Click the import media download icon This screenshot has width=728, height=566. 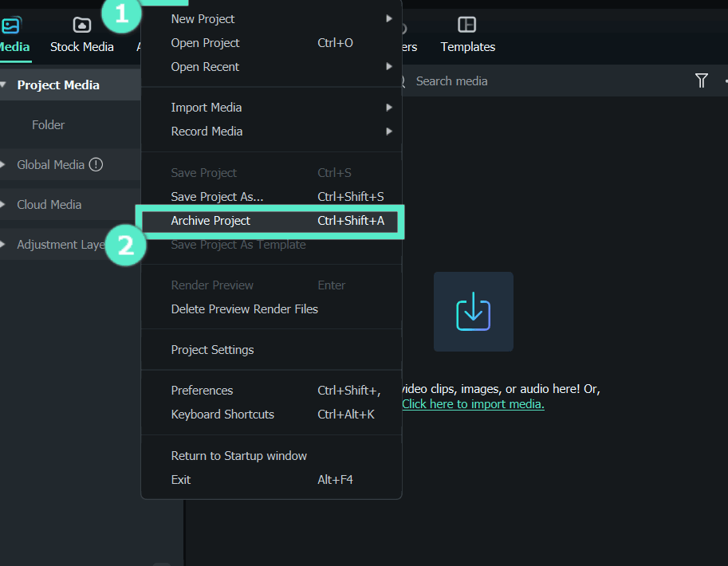(x=473, y=312)
